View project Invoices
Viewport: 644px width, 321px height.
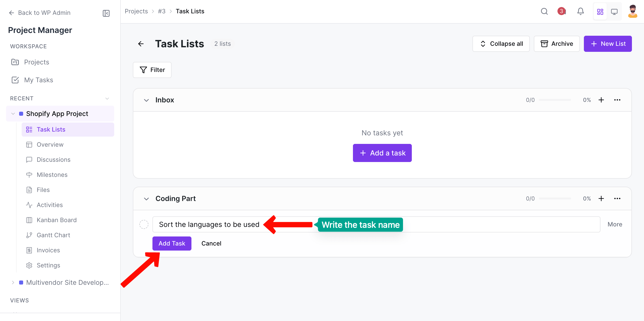pos(48,250)
